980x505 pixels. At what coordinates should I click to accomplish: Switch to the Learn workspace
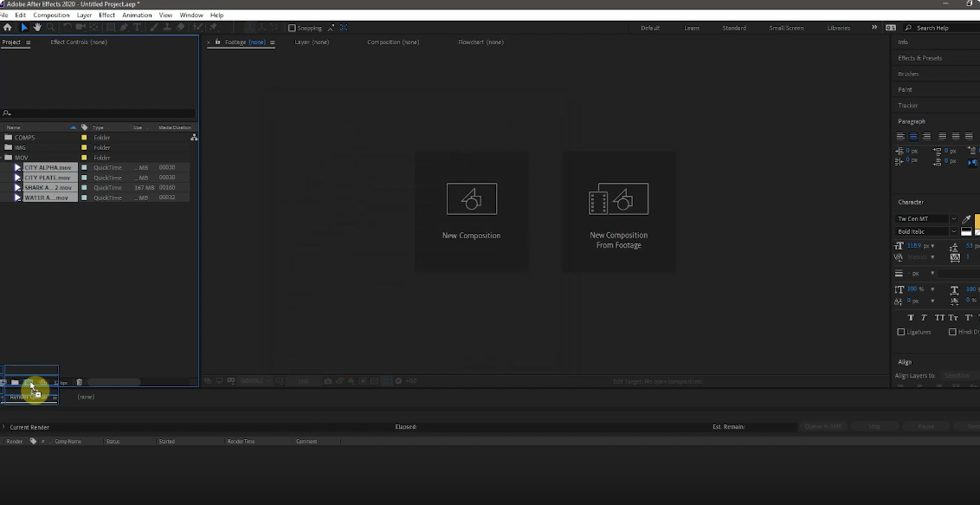click(691, 28)
